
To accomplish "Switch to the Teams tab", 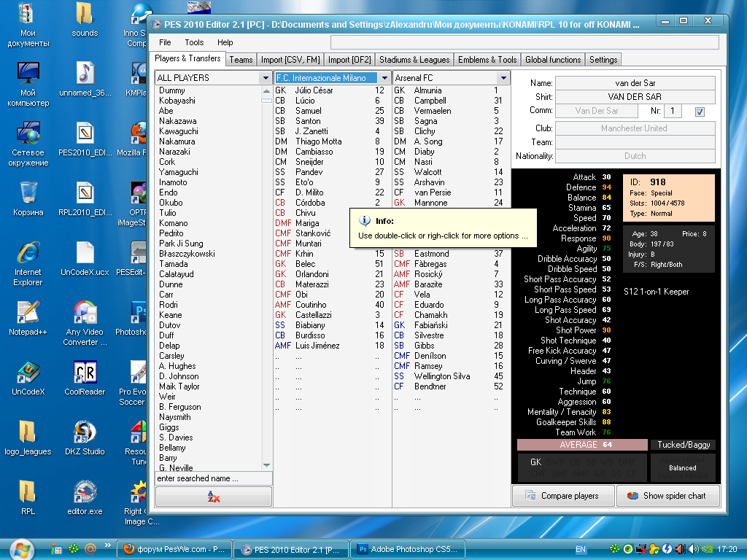I will 241,60.
